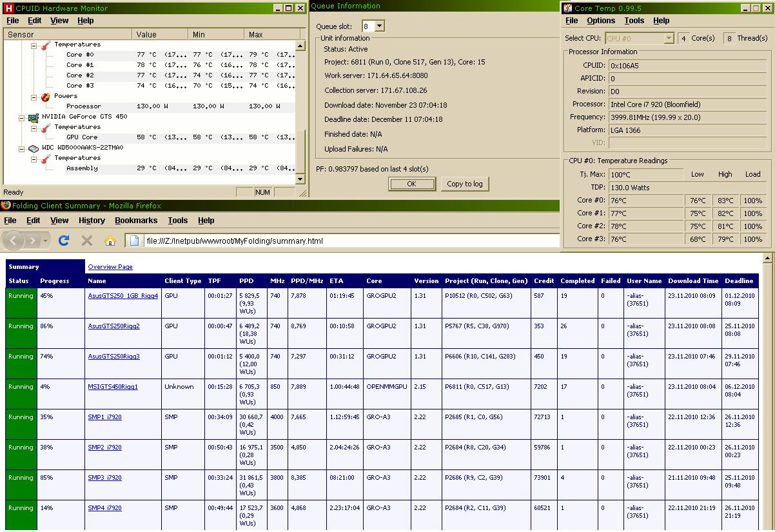The height and width of the screenshot is (532, 775).
Task: Open the Firefox history dropdown arrow
Action: (46, 241)
